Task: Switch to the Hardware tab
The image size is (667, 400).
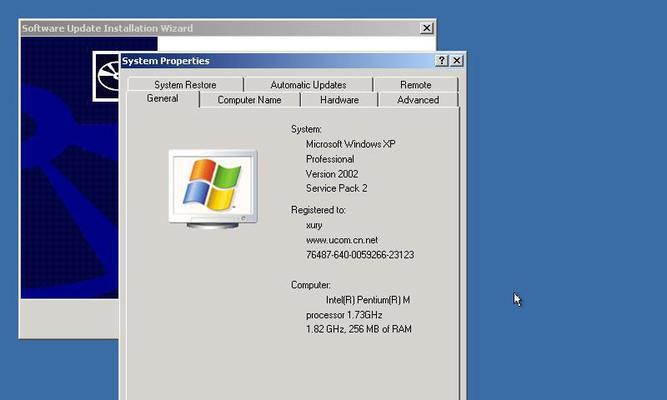Action: click(339, 100)
